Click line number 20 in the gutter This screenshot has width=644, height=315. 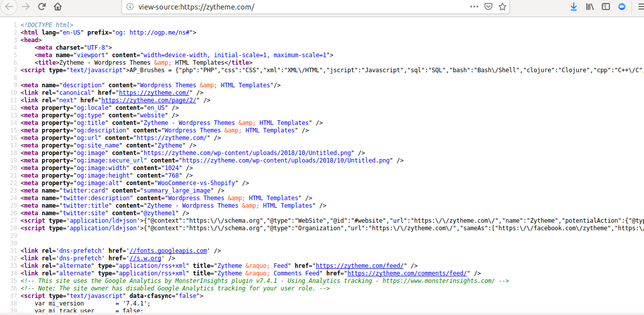13,168
